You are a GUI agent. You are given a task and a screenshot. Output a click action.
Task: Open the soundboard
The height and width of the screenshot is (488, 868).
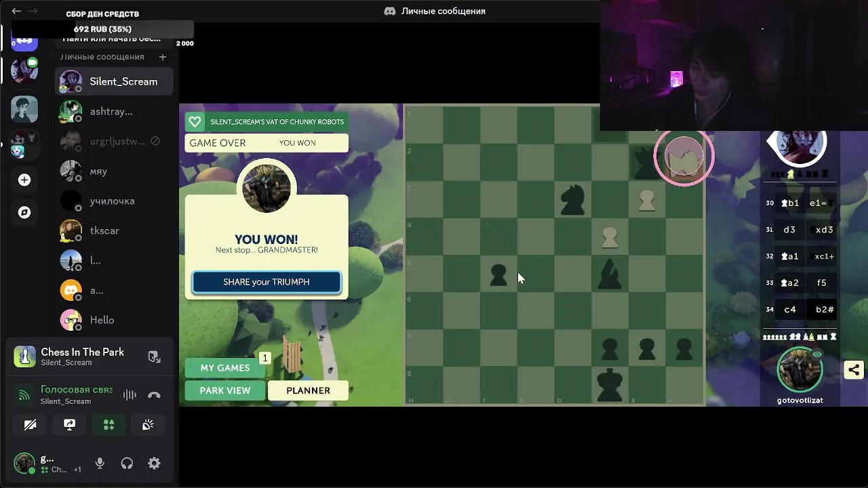(148, 425)
